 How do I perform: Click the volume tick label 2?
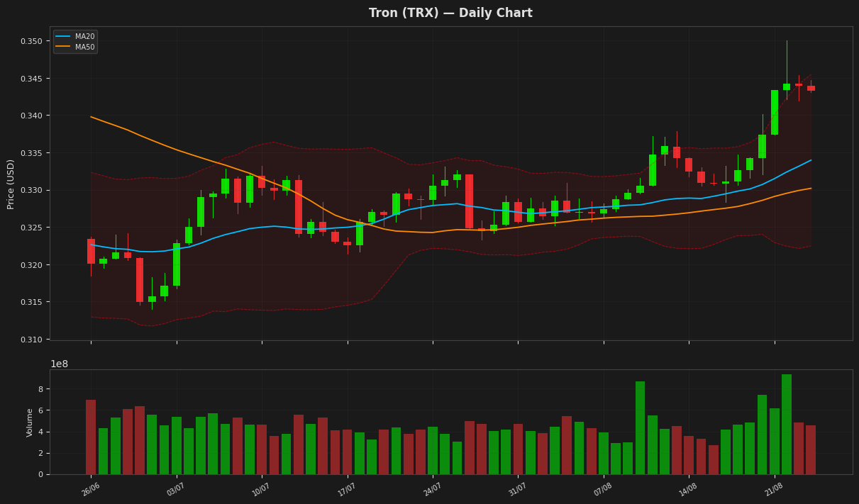coord(42,453)
